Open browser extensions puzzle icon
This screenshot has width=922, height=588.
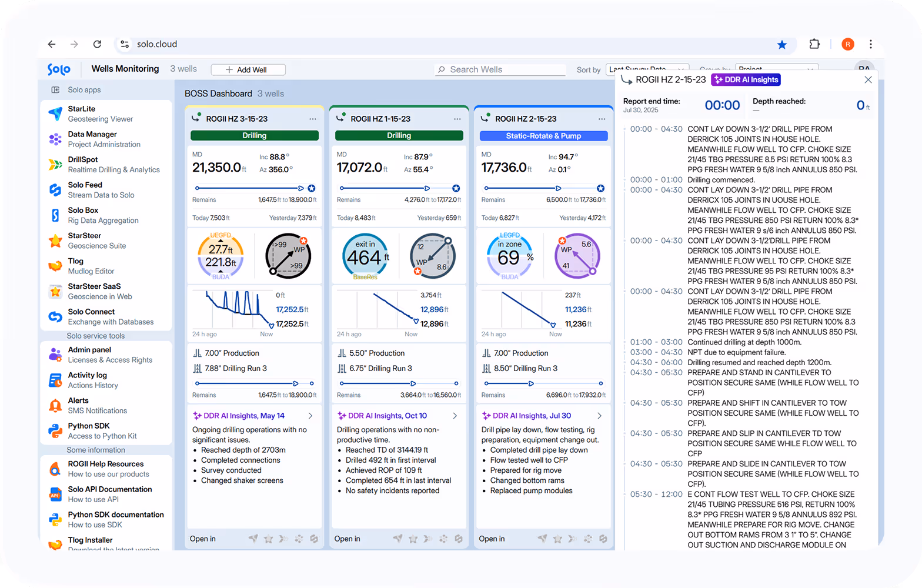pyautogui.click(x=814, y=44)
